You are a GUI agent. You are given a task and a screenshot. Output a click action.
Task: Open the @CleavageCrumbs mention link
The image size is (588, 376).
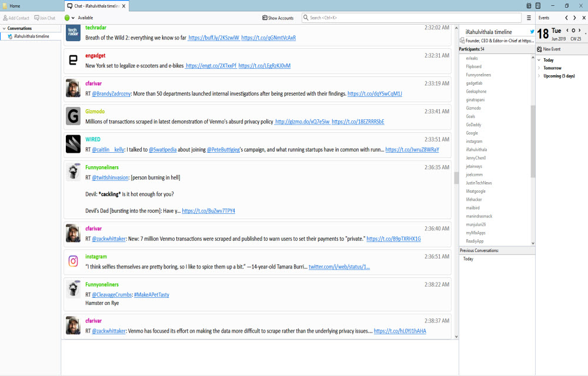coord(112,295)
